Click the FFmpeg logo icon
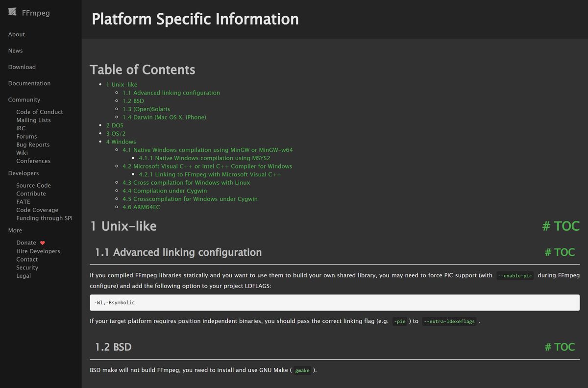 13,13
